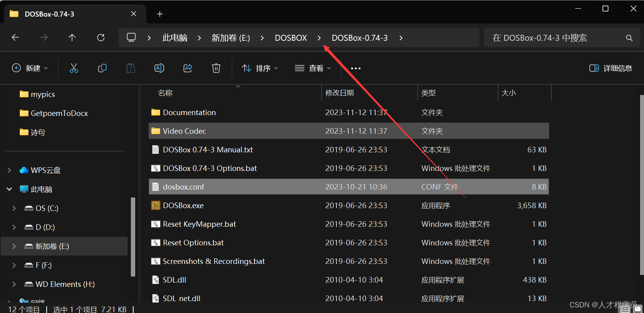The image size is (644, 313).
Task: Click date 2023-10-21 10:36 cell
Action: point(356,187)
